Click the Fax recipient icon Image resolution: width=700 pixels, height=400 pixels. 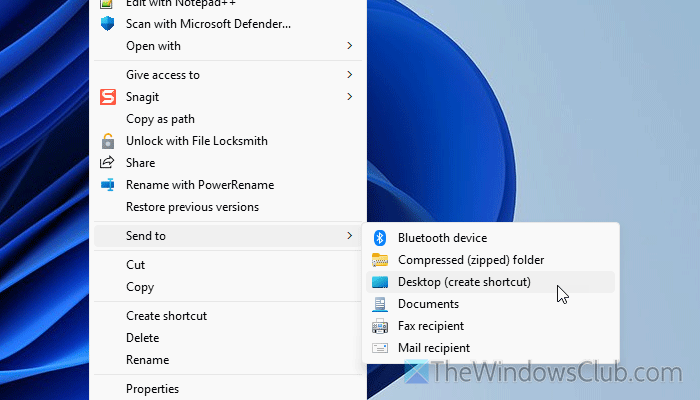click(x=380, y=326)
